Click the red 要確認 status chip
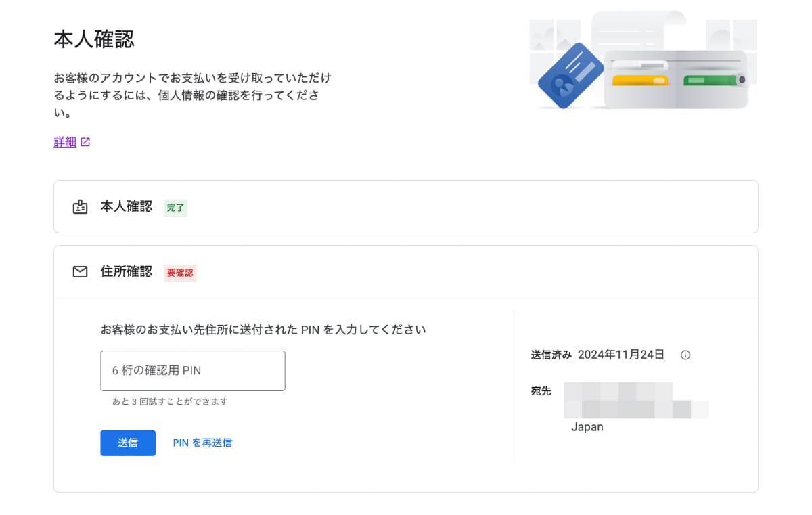 [179, 273]
